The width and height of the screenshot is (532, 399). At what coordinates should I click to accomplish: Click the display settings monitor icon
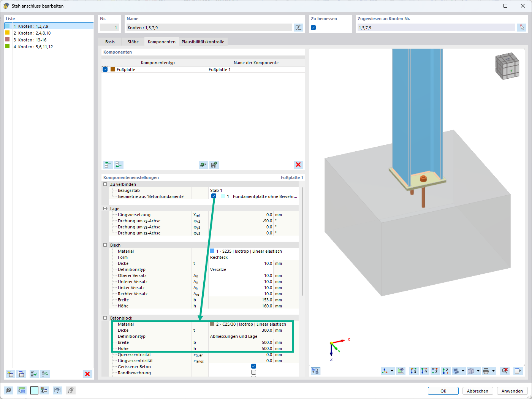57,390
